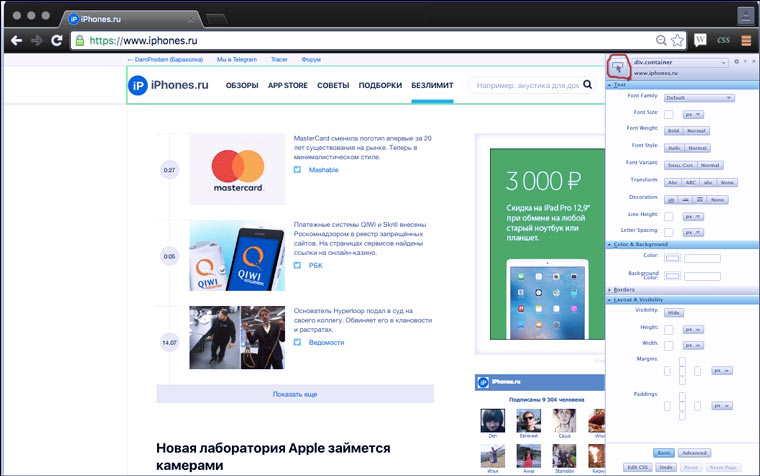Screen dimensions: 760x476
Task: Switch to the Advanced tab
Action: 694,453
